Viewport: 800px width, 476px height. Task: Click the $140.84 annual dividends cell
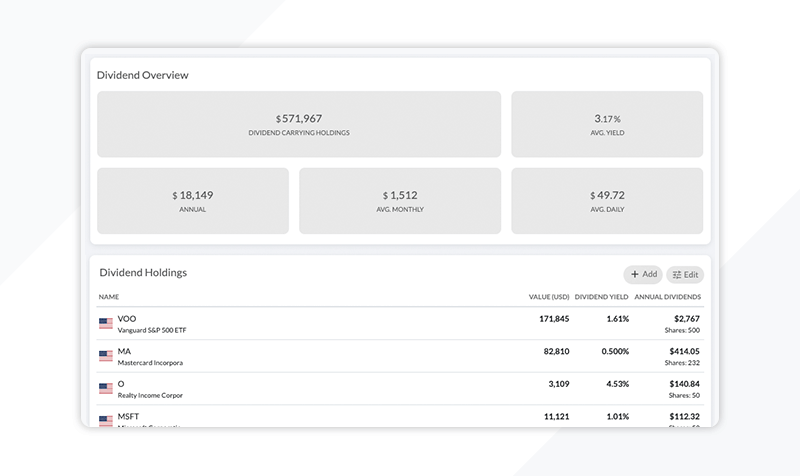pyautogui.click(x=684, y=384)
